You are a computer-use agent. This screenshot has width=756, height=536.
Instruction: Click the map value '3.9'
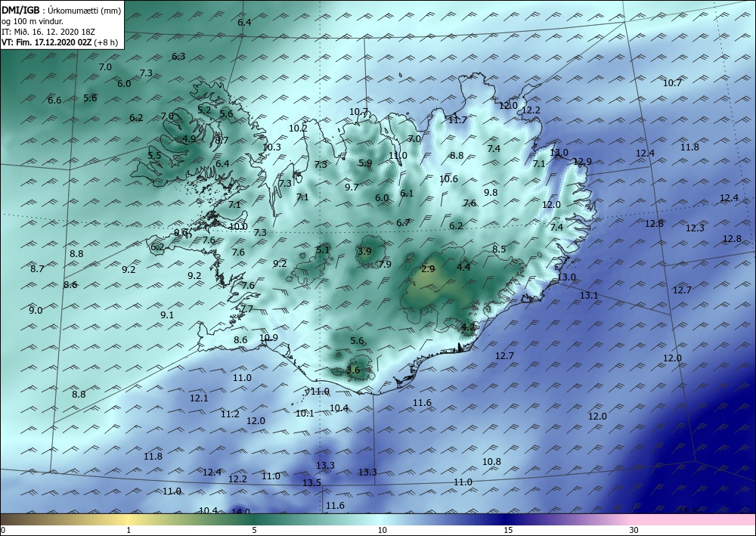[x=364, y=251]
